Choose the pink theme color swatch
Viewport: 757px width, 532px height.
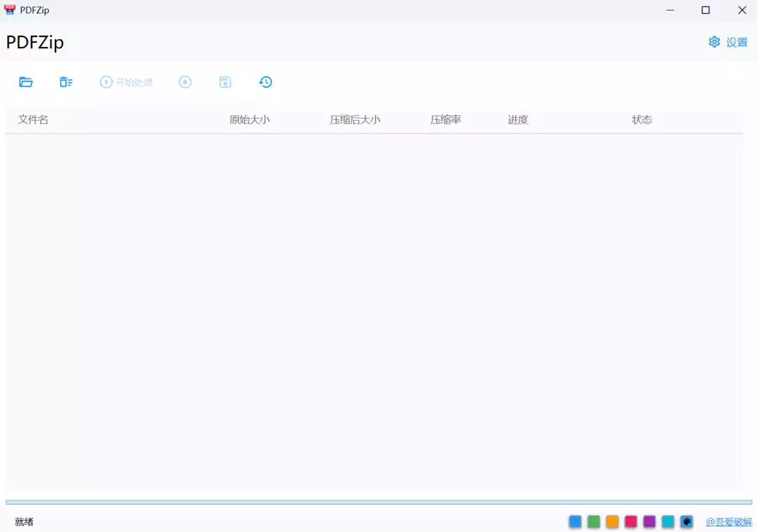(631, 521)
